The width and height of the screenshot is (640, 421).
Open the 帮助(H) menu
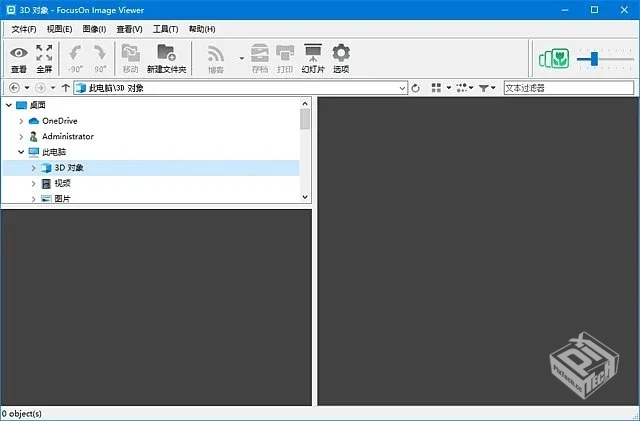pos(202,29)
